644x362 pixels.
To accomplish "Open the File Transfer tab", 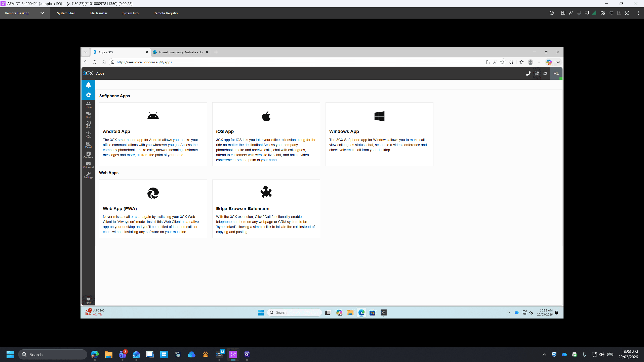I will [x=99, y=13].
